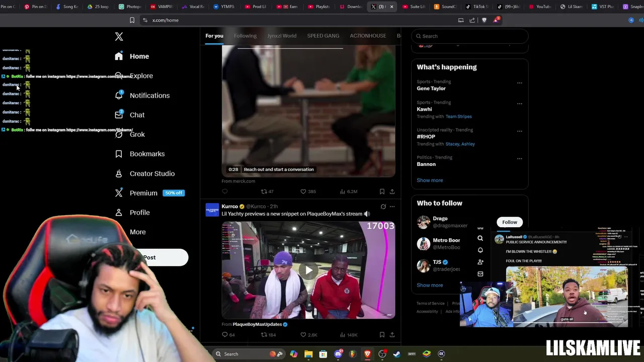Switch to the For you tab
644x362 pixels.
click(214, 36)
